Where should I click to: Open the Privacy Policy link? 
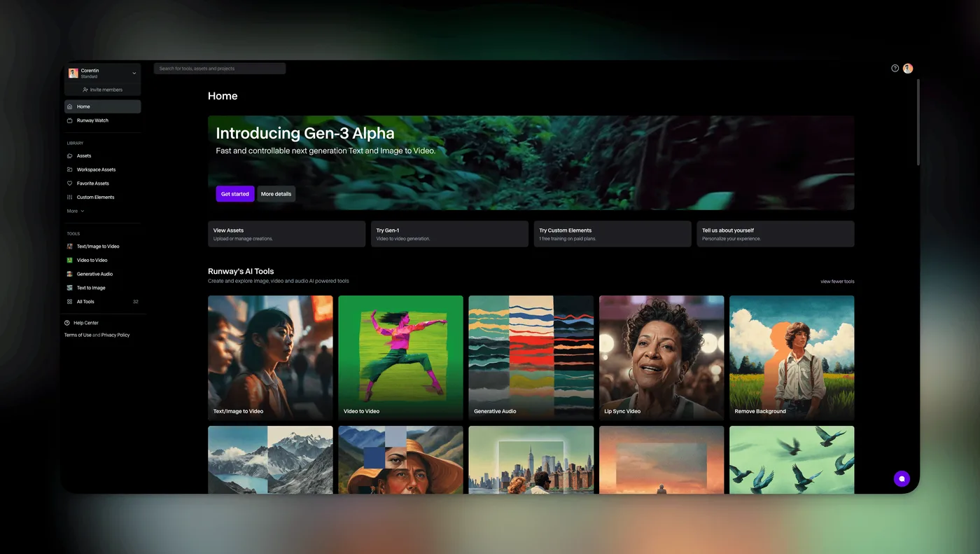pos(115,335)
